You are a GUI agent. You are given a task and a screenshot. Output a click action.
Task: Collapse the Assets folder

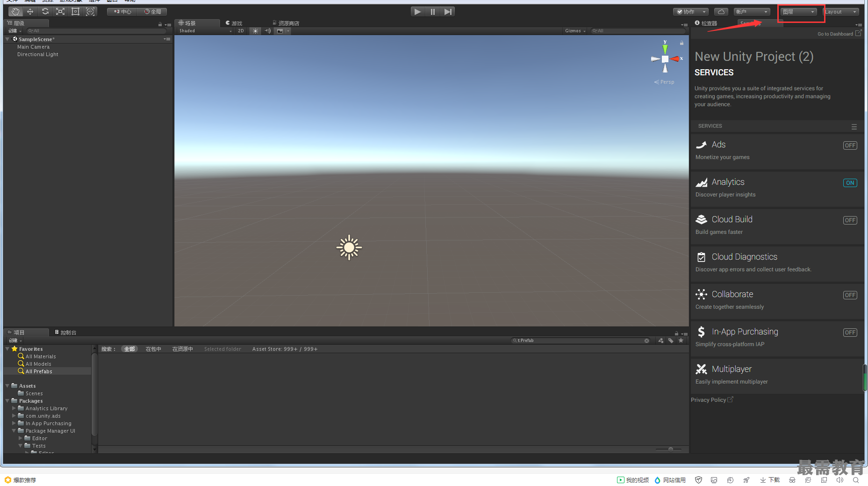[7, 386]
